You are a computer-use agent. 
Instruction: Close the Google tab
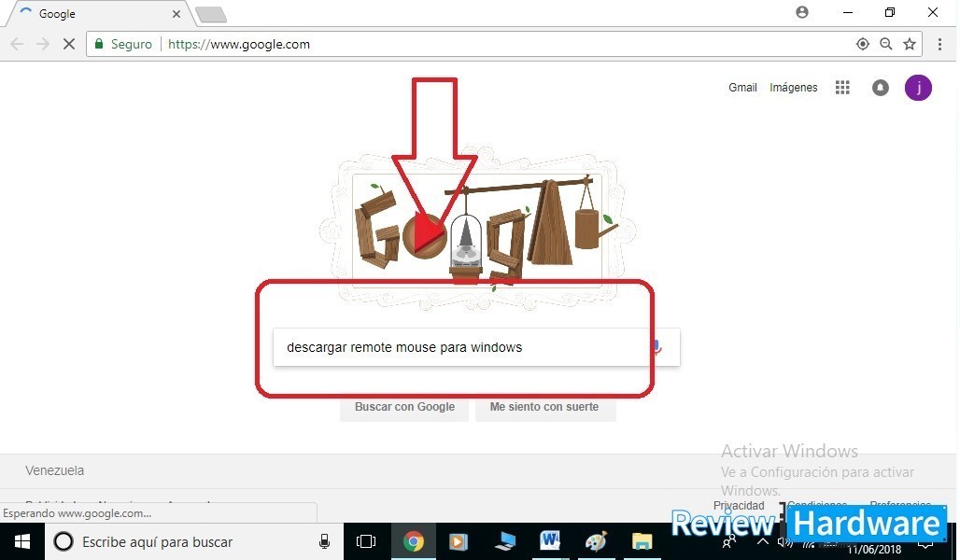pos(176,13)
